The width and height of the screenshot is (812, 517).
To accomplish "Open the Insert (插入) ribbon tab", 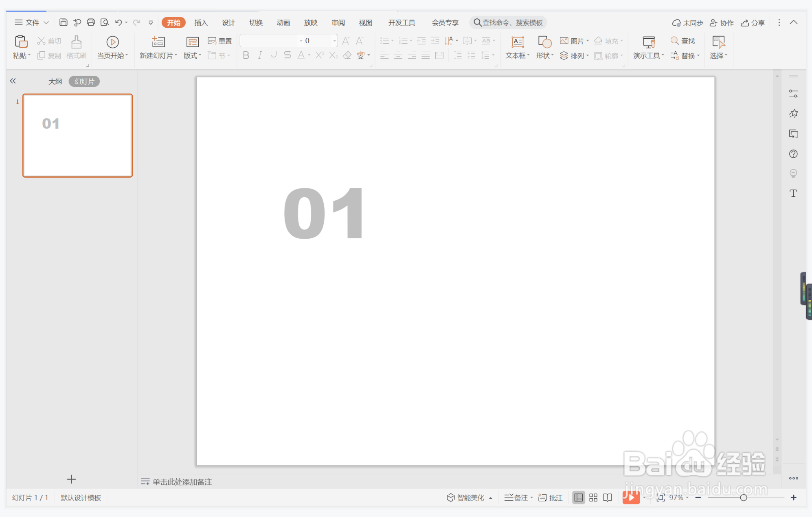I will point(201,22).
